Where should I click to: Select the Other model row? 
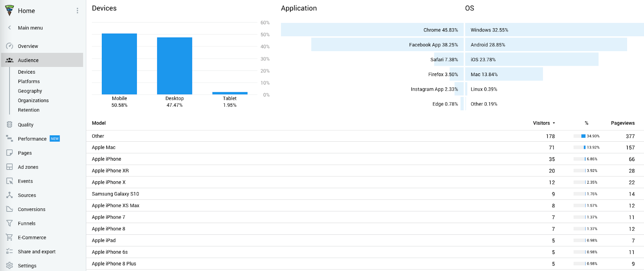365,136
